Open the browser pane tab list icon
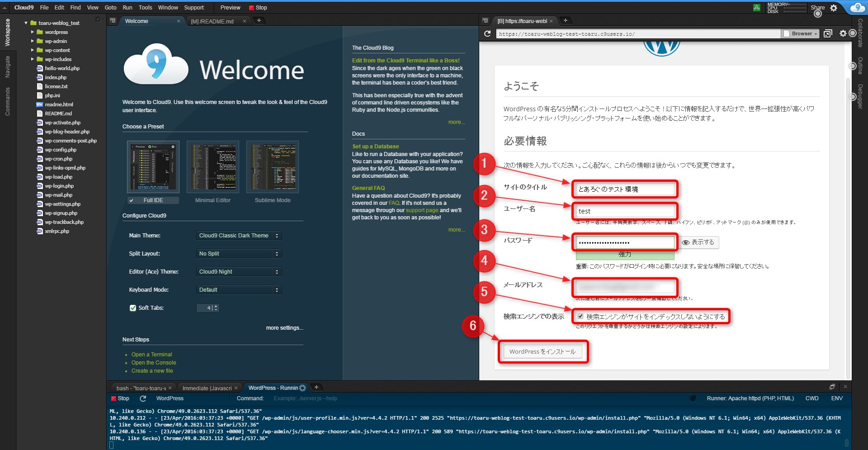The height and width of the screenshot is (450, 868). (x=485, y=21)
